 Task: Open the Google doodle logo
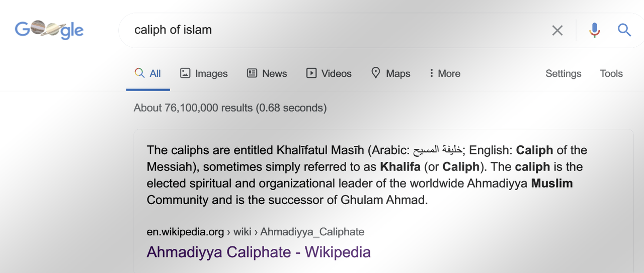click(49, 30)
